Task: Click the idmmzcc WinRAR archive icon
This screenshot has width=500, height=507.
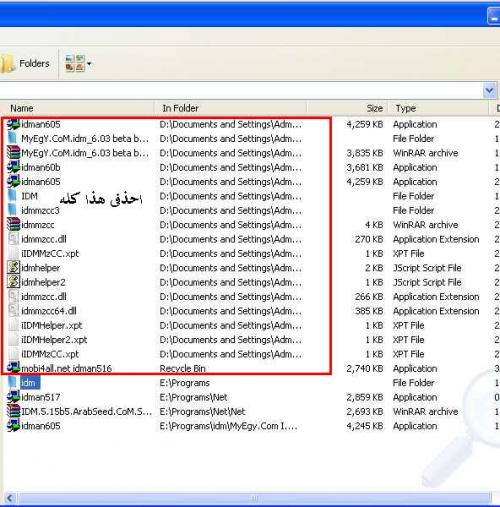Action: pos(14,224)
